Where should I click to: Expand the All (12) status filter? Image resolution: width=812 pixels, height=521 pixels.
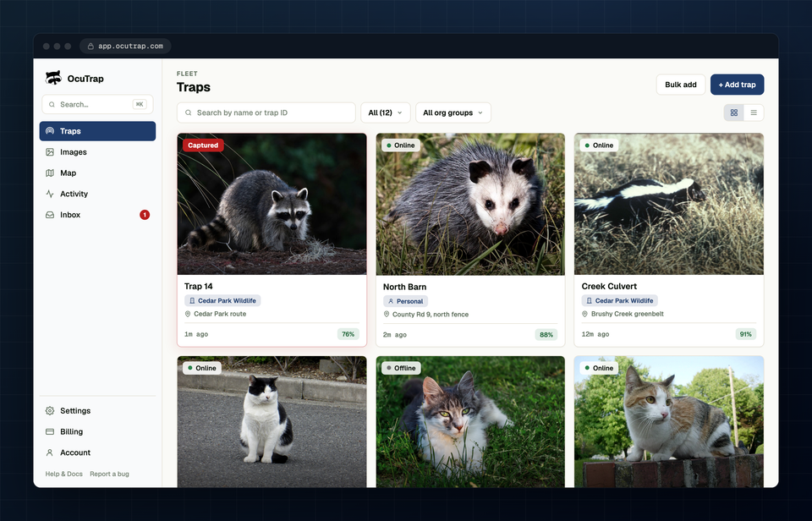(386, 112)
